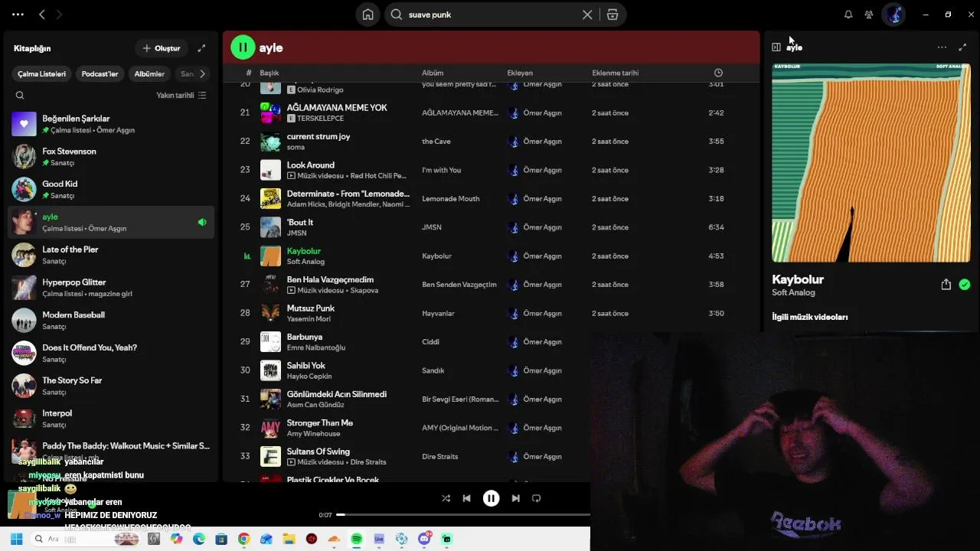
Task: Open the Windows Start menu
Action: point(16,540)
